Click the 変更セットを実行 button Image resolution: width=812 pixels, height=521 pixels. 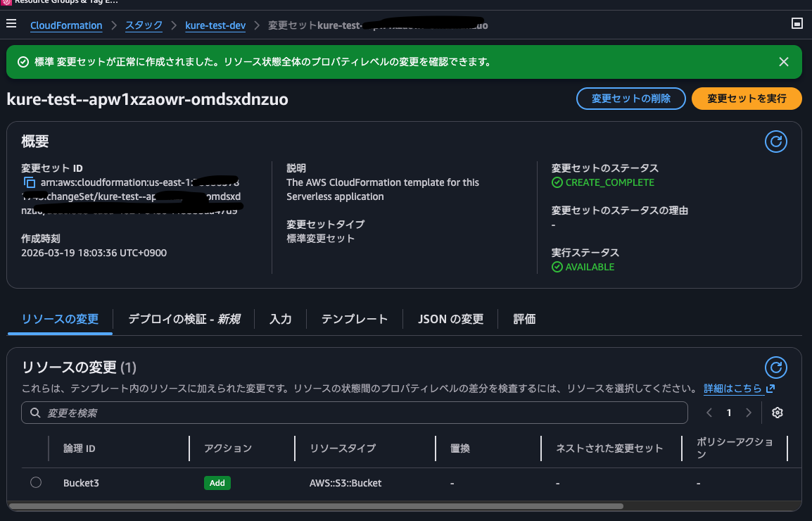click(747, 99)
